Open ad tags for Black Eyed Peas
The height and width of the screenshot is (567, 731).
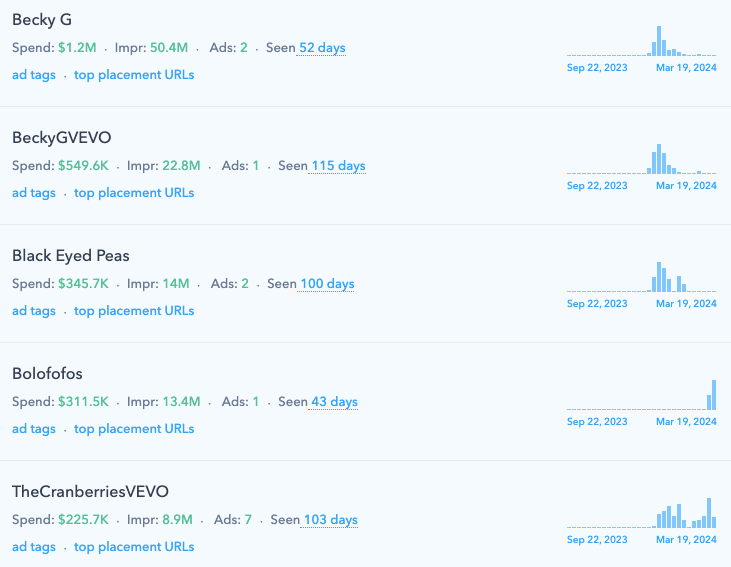(x=34, y=311)
